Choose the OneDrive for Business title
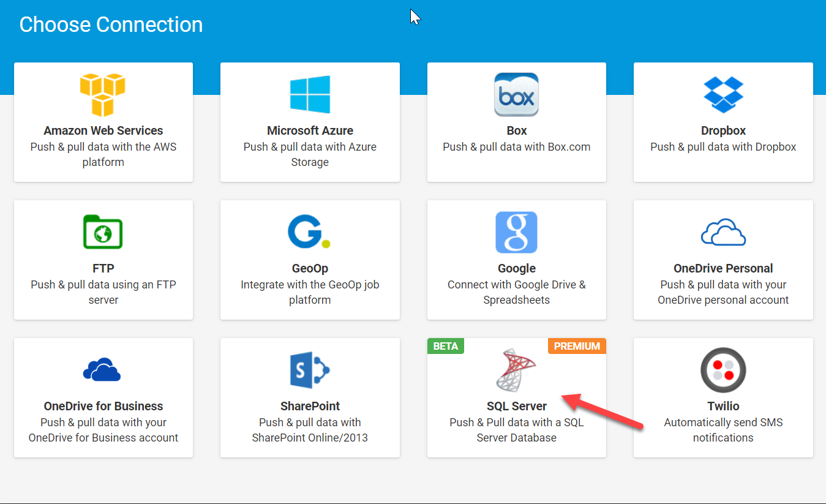The width and height of the screenshot is (826, 504). click(x=103, y=406)
